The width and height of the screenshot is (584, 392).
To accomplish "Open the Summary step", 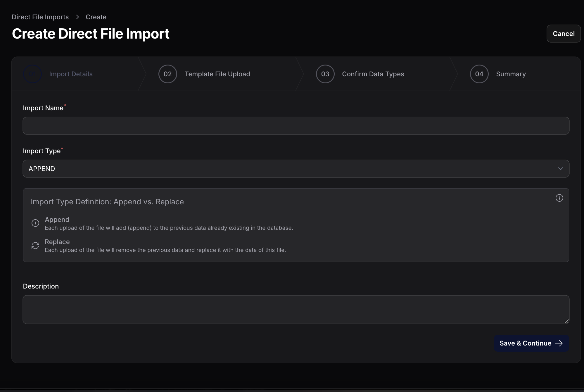I will pos(511,74).
